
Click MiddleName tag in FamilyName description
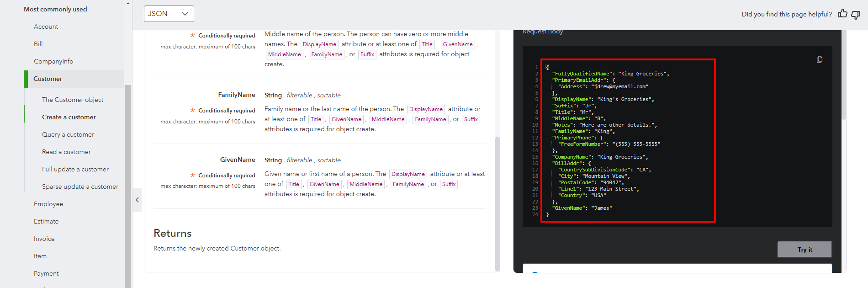388,119
